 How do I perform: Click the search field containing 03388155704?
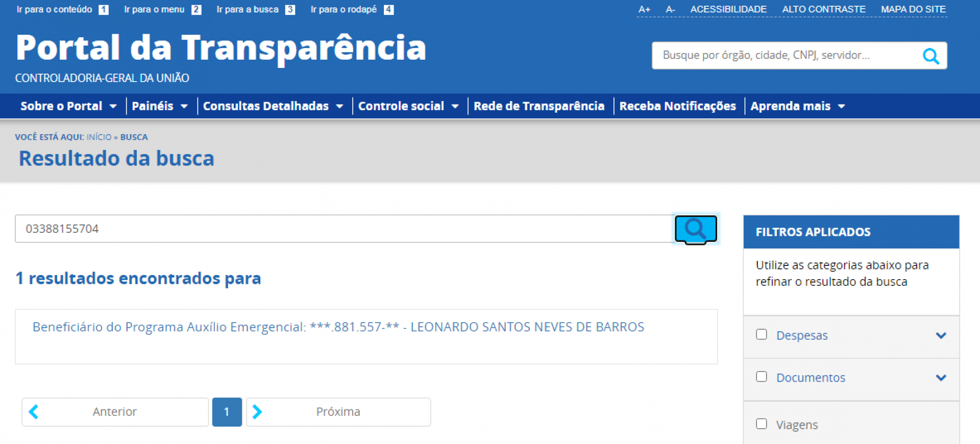342,229
